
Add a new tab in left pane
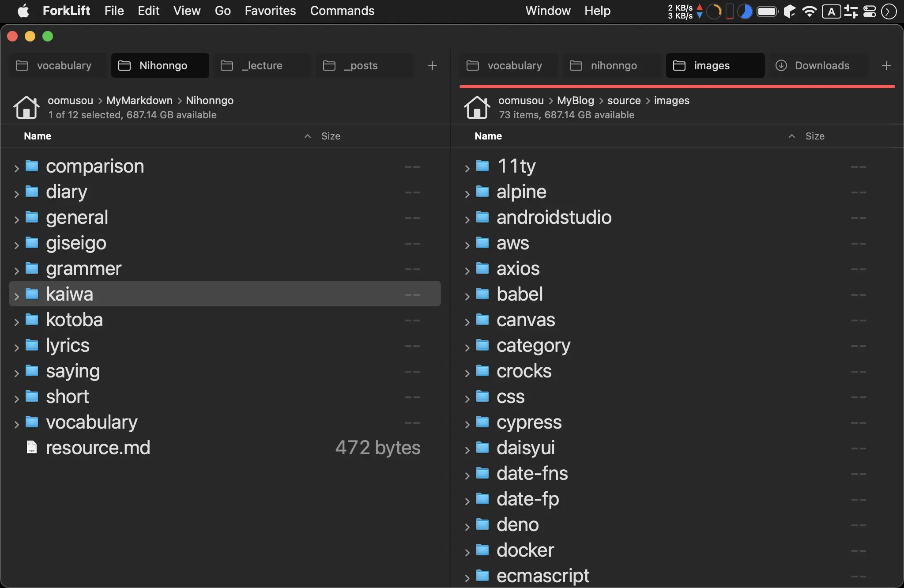point(432,66)
